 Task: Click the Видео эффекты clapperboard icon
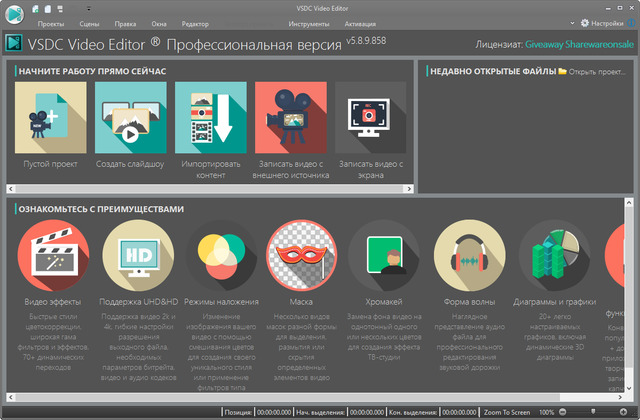tap(53, 256)
